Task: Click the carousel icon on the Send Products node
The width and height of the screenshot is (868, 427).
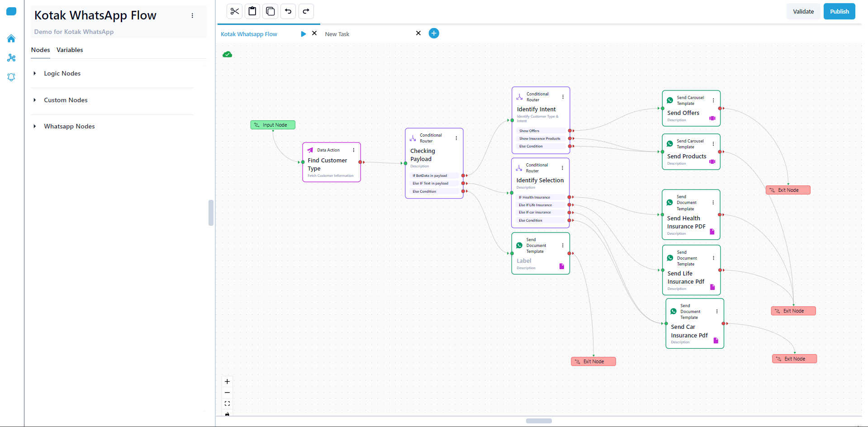Action: tap(712, 161)
